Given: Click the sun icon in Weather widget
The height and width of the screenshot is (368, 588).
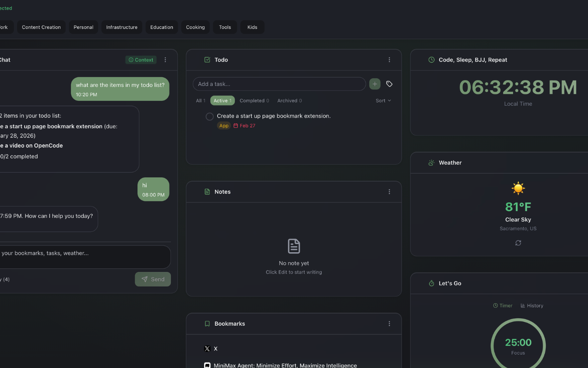Looking at the screenshot, I should [518, 188].
